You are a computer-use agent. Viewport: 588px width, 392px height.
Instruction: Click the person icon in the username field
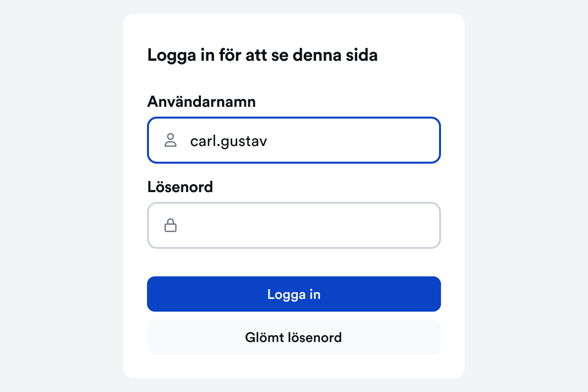click(170, 140)
